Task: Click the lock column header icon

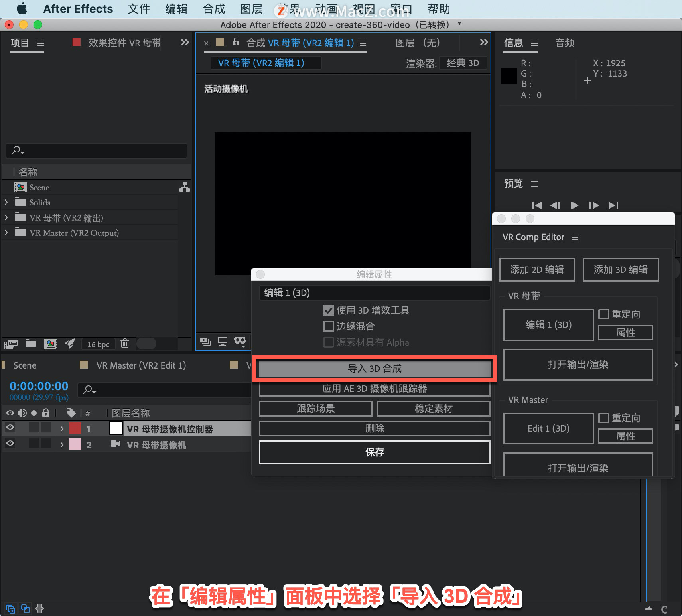Action: tap(46, 413)
